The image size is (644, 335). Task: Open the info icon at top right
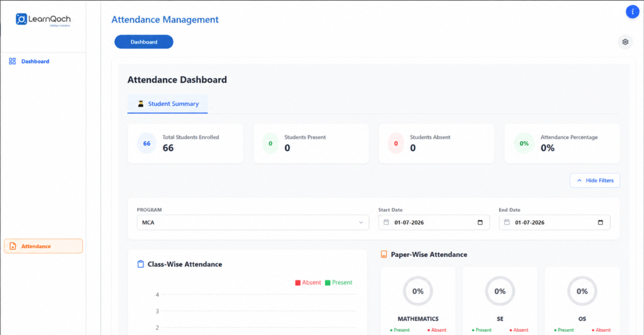(x=633, y=12)
